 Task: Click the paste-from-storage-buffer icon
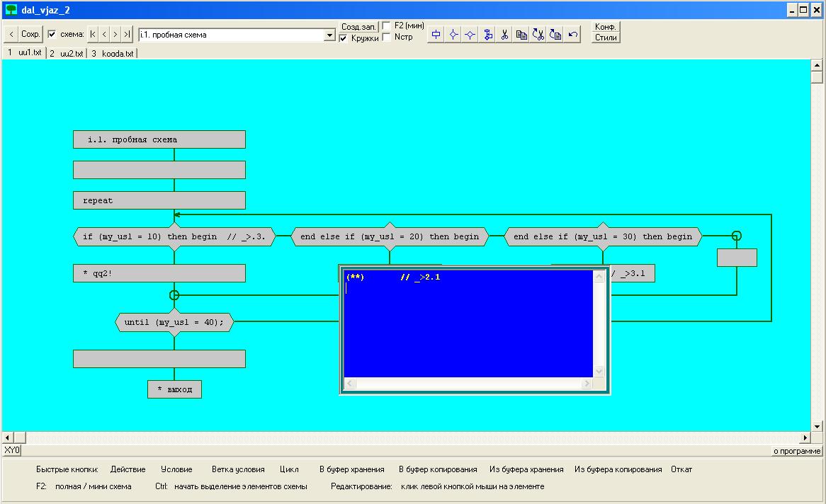click(538, 34)
